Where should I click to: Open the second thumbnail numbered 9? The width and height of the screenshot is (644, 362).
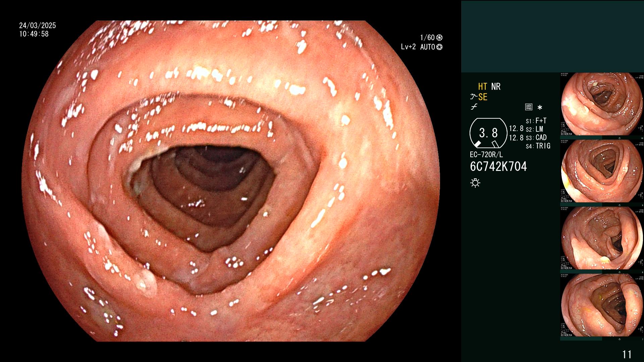pyautogui.click(x=602, y=171)
